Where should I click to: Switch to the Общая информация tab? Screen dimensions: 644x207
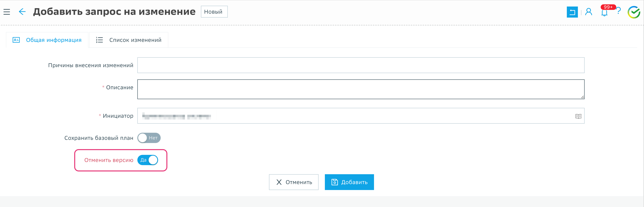(x=47, y=40)
